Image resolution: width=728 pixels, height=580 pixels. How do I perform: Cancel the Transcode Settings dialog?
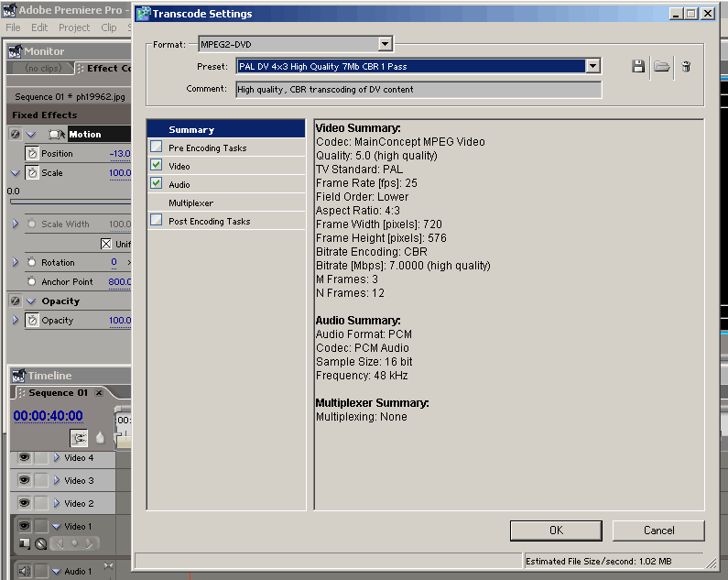[658, 531]
